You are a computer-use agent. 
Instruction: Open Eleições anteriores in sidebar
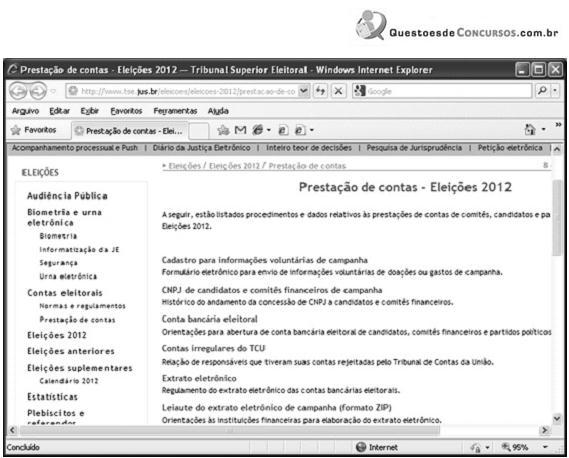(x=71, y=351)
